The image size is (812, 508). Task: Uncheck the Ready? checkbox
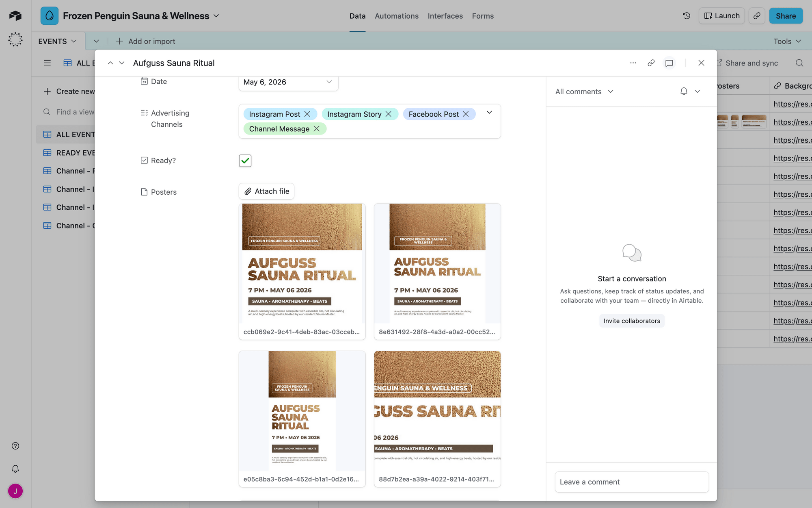point(245,161)
